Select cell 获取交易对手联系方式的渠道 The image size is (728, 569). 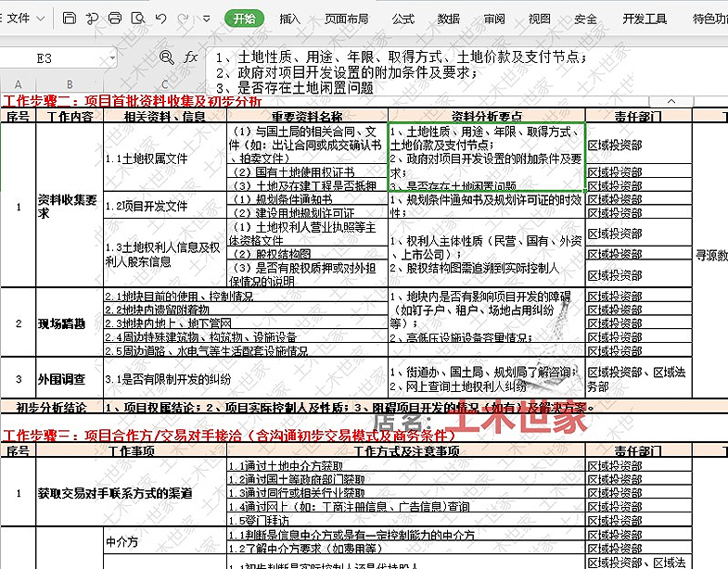pyautogui.click(x=132, y=493)
